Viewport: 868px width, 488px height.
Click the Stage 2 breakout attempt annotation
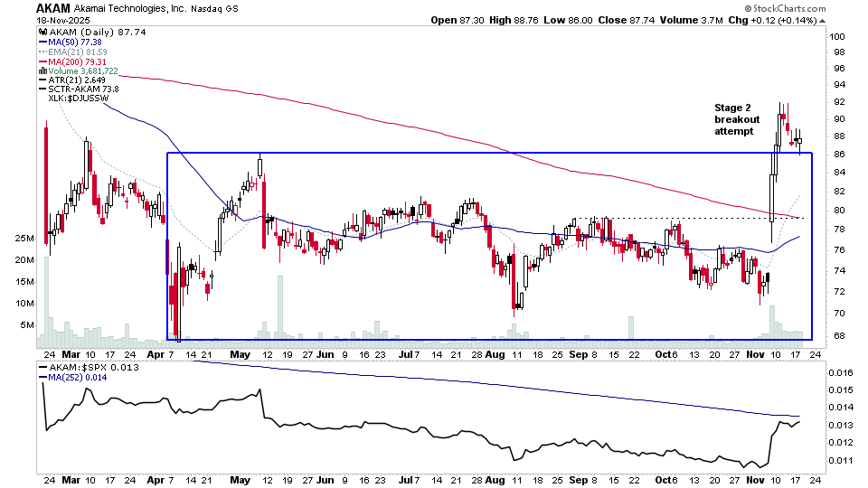(737, 119)
